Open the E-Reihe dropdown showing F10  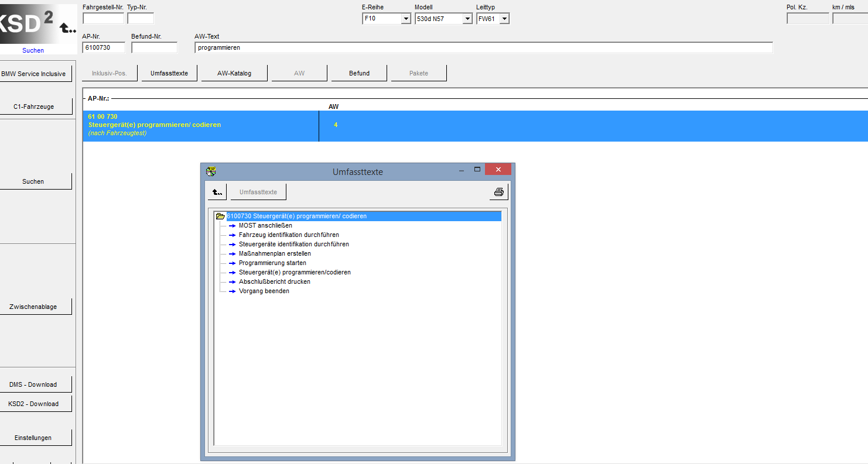[406, 19]
